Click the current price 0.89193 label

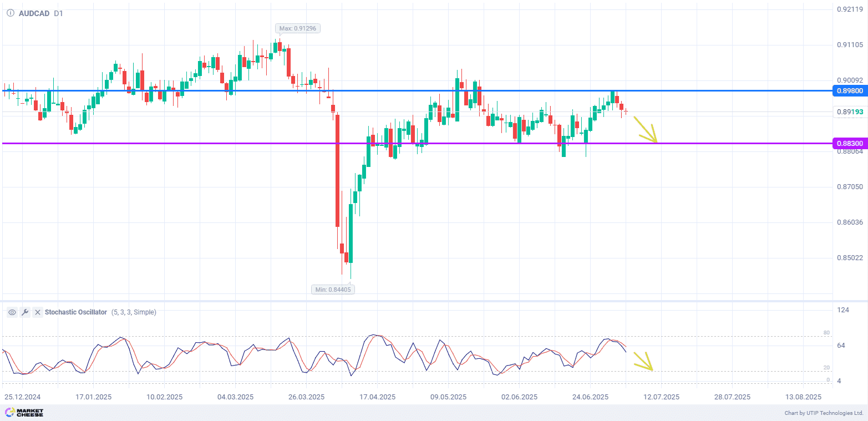pos(850,112)
